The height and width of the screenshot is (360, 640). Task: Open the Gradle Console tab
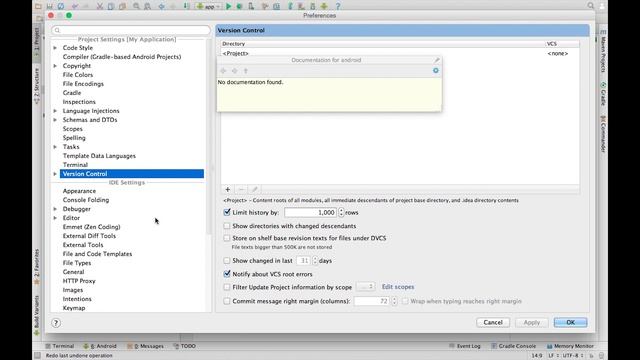[513, 346]
